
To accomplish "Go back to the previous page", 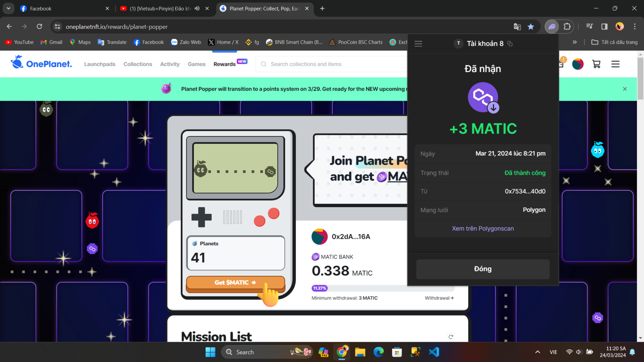I will [9, 27].
